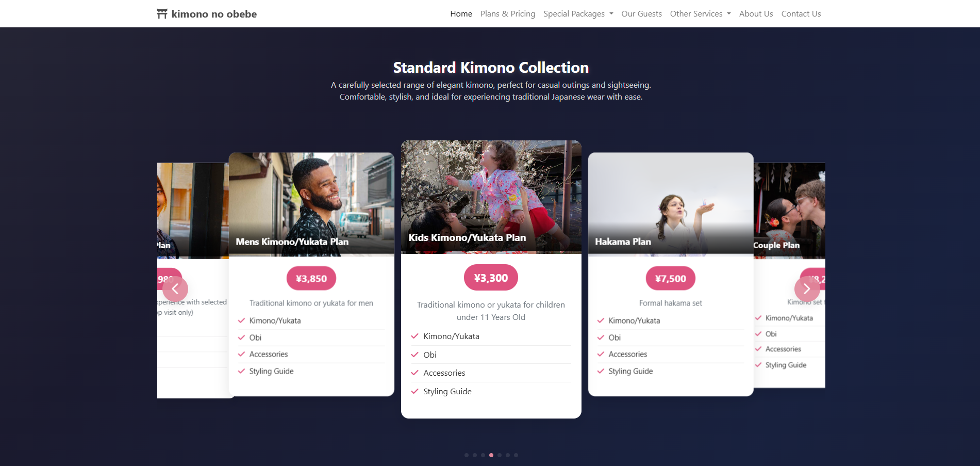The height and width of the screenshot is (466, 980).
Task: Click checkmark beside Mens plan Styling Guide
Action: [241, 371]
